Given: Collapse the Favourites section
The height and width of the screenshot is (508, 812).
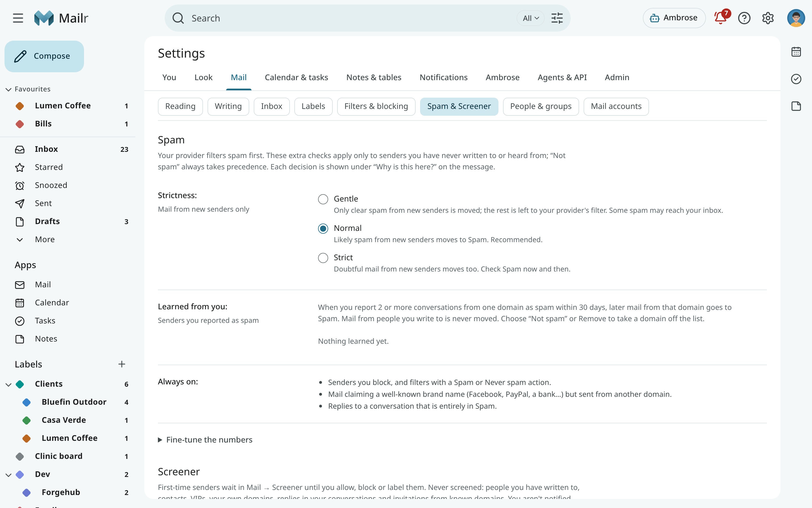Looking at the screenshot, I should [9, 89].
